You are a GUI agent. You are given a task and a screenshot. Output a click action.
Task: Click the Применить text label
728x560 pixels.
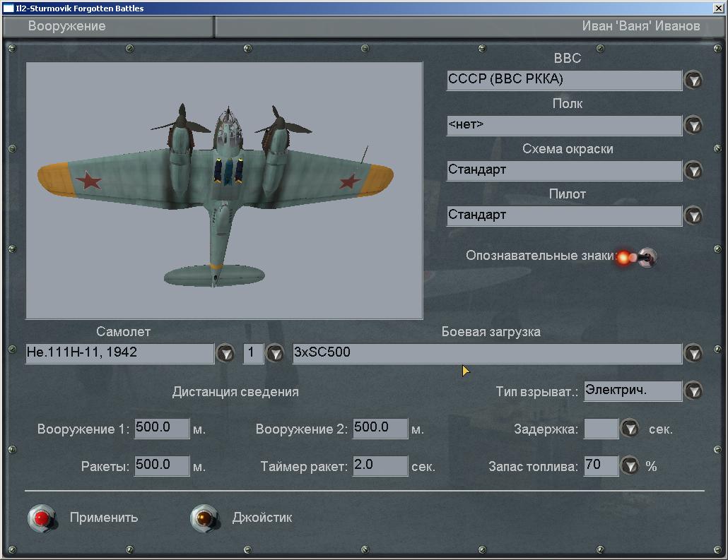click(104, 518)
